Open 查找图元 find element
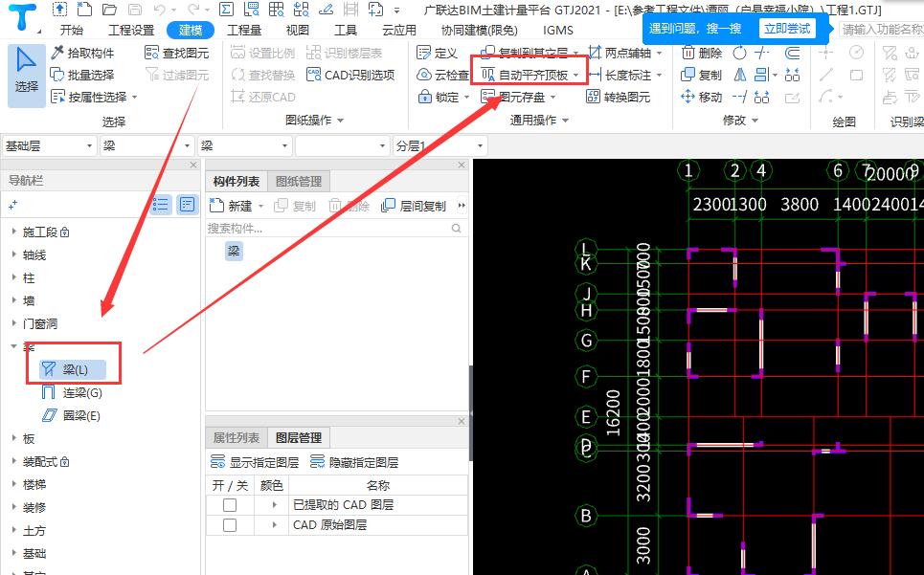The height and width of the screenshot is (575, 924). point(177,53)
